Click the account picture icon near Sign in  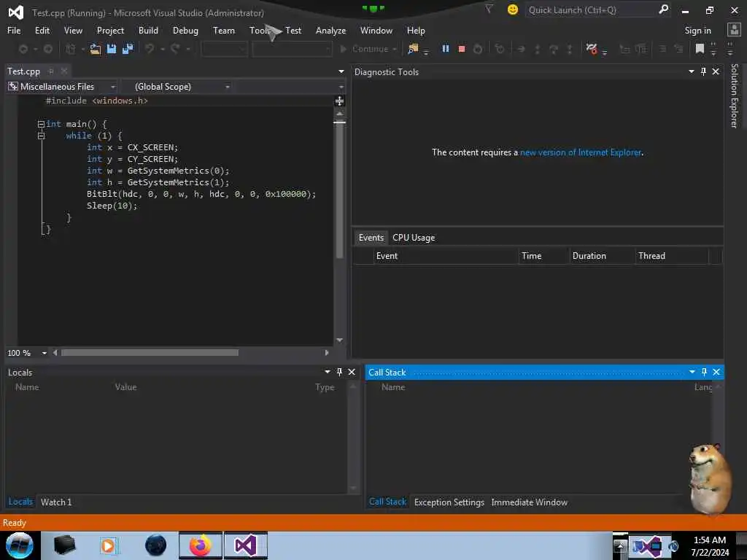click(x=734, y=30)
